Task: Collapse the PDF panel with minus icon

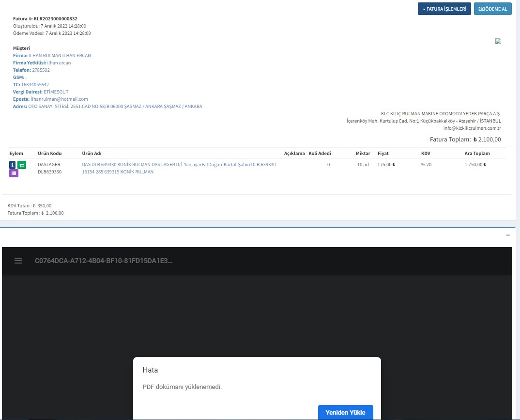Action: coord(507,235)
